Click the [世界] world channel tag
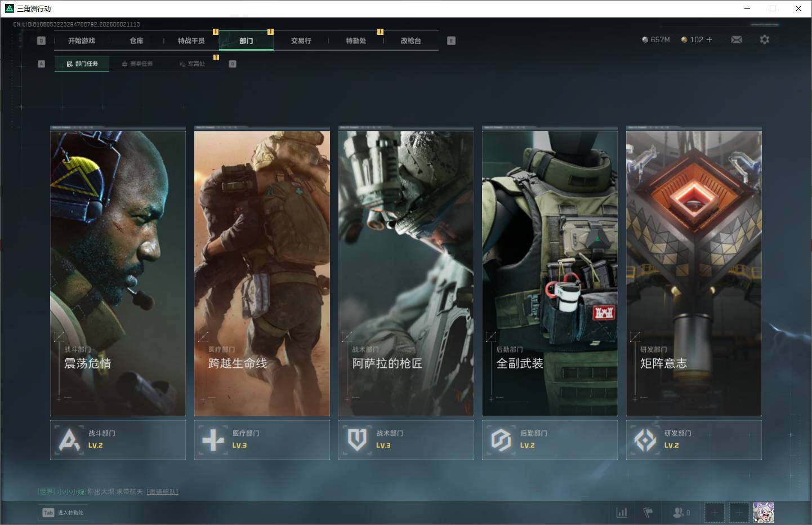 coord(46,492)
